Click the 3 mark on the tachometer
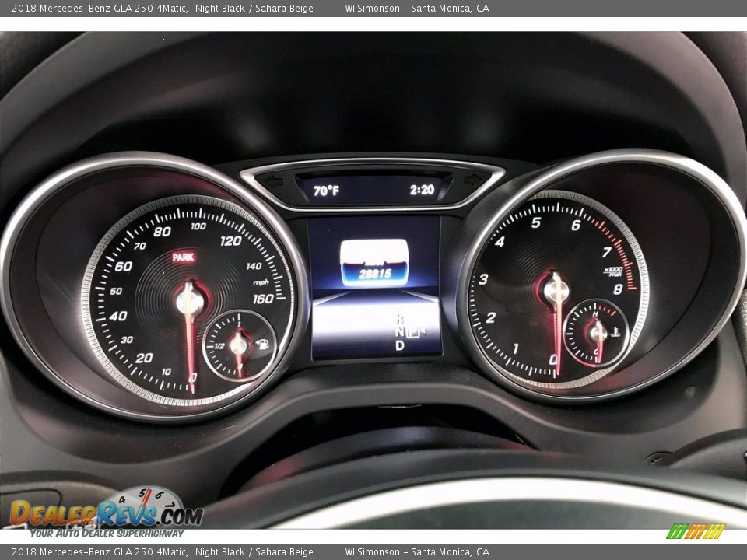747x560 pixels. 483,279
